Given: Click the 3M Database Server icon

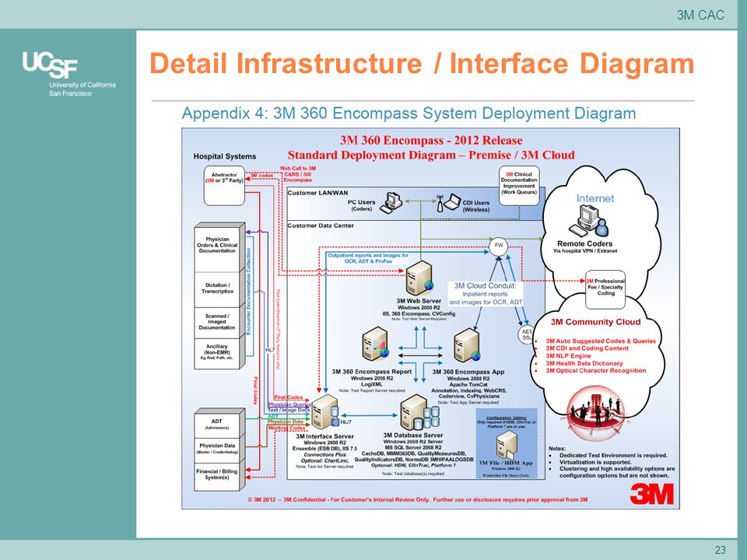Looking at the screenshot, I should pos(419,412).
